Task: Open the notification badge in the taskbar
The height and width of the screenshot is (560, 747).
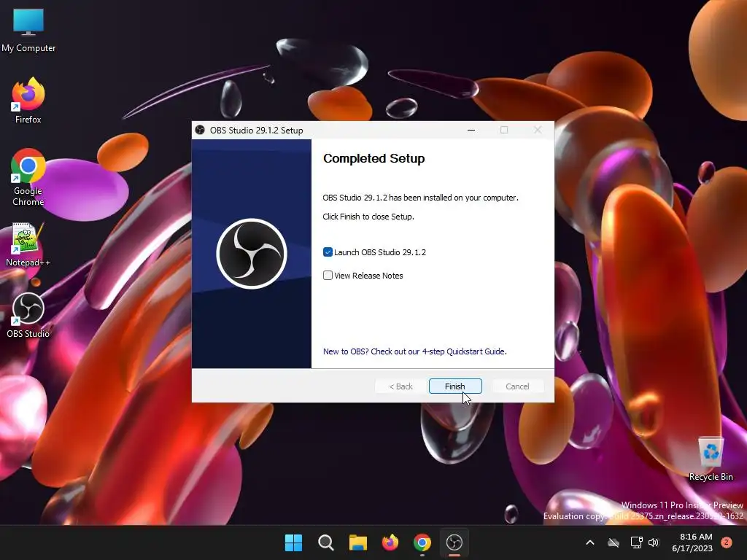Action: [x=727, y=542]
